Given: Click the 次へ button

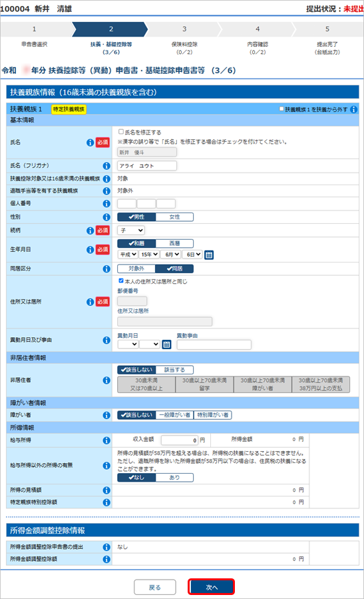Looking at the screenshot, I should [211, 587].
